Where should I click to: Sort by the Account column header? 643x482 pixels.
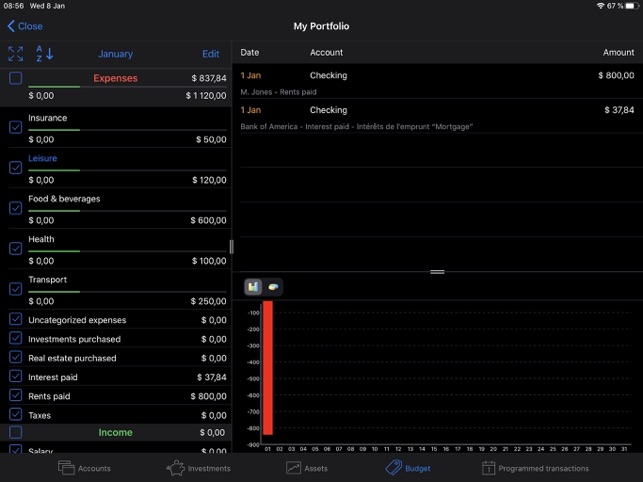[326, 53]
